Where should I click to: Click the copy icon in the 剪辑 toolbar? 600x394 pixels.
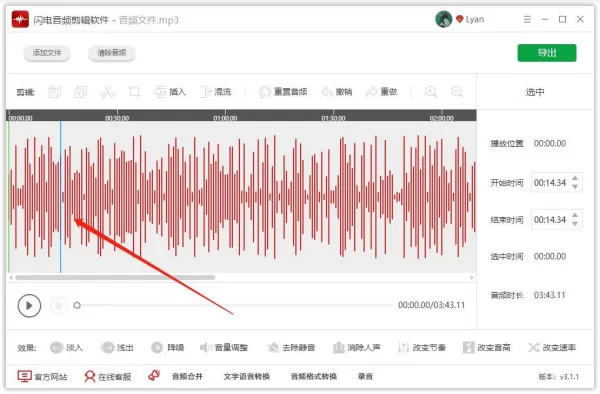tap(54, 92)
